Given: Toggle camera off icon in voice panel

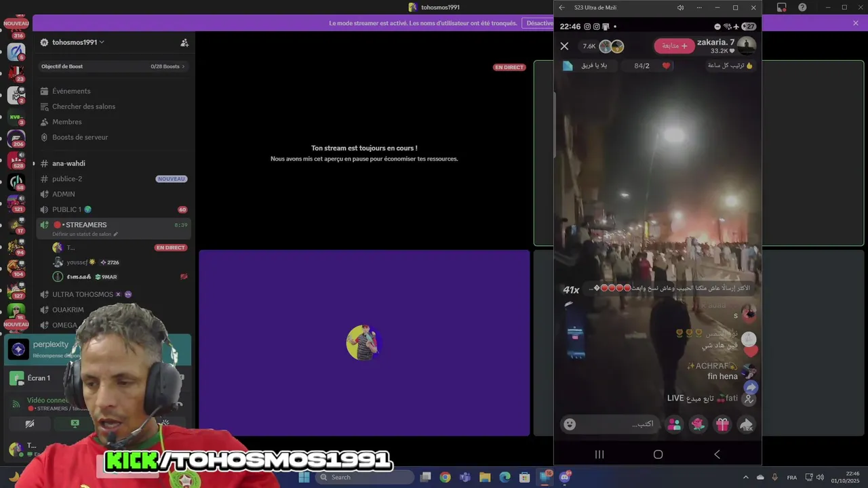Looking at the screenshot, I should 30,424.
